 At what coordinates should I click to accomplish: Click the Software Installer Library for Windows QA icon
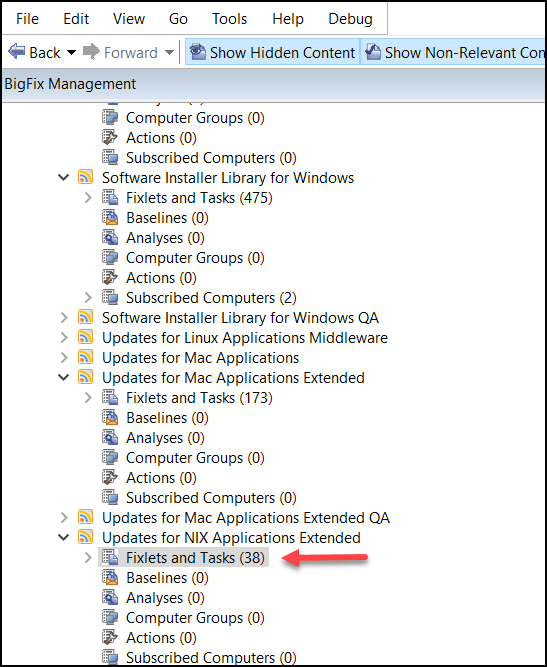(x=85, y=317)
